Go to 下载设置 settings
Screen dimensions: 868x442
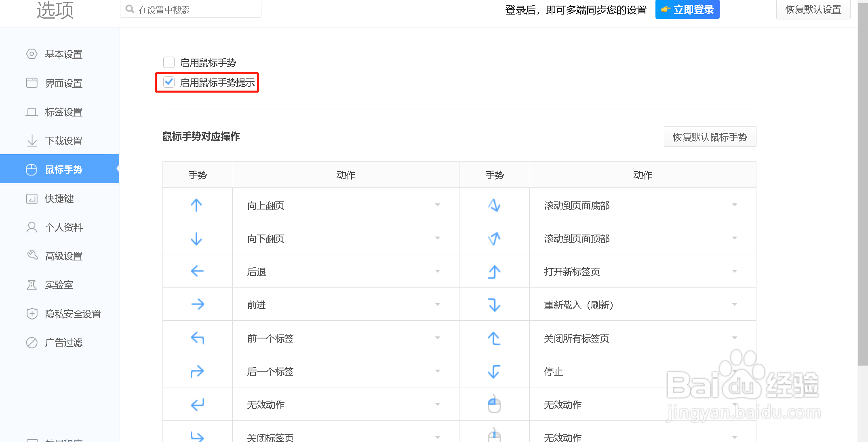[64, 141]
